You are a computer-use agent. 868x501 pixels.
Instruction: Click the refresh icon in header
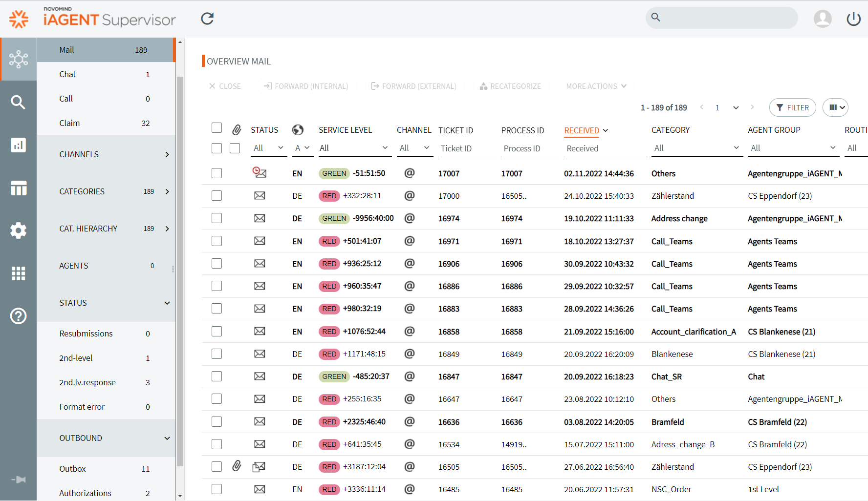207,19
